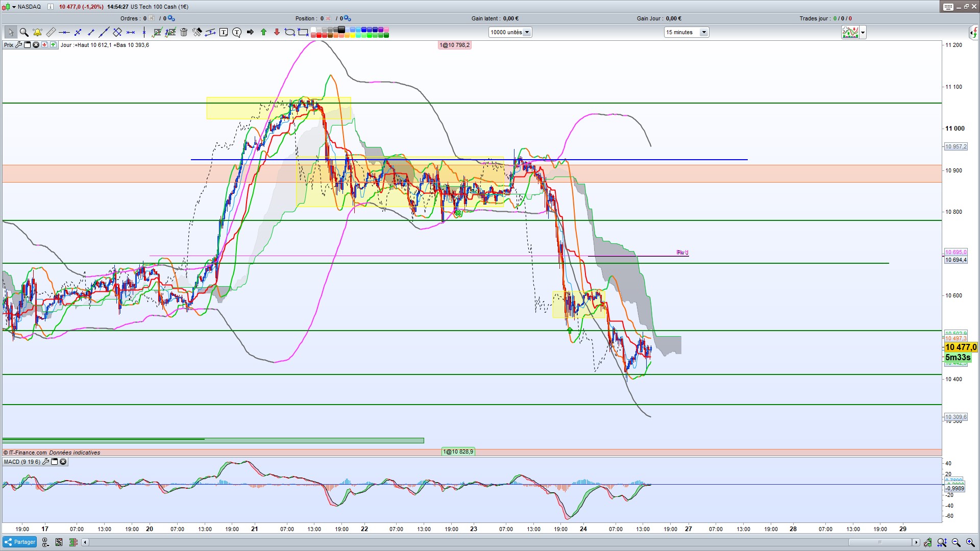Click the red candlestick list icon in bottom bar
This screenshot has height=551, width=980.
pyautogui.click(x=59, y=542)
